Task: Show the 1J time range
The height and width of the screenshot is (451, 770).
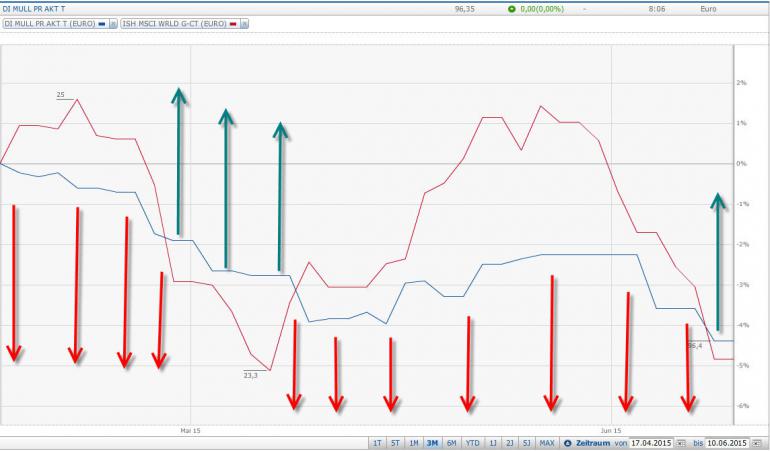Action: click(493, 443)
